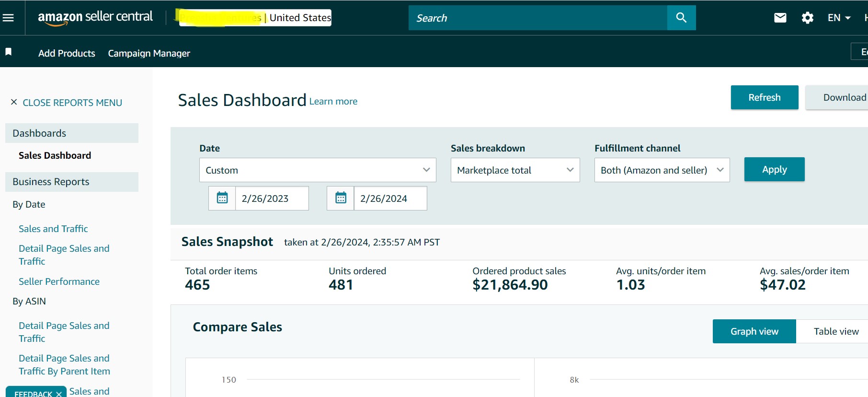Open the Seller Performance report link
Screen dimensions: 868x397
coord(59,281)
